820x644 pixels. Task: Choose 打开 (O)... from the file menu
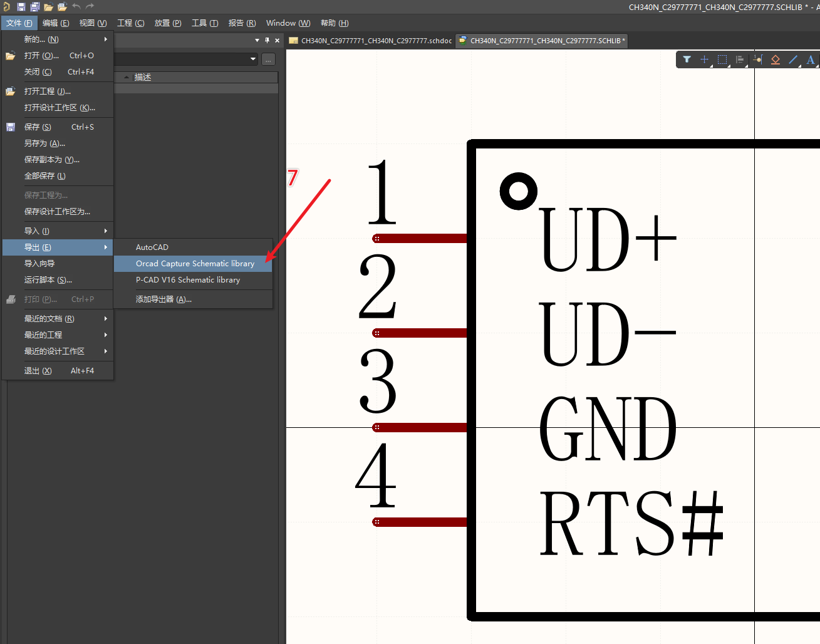click(x=58, y=56)
